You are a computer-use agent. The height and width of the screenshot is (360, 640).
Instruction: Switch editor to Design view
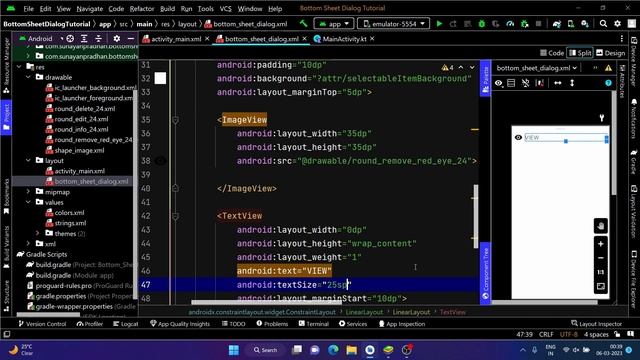[x=611, y=53]
